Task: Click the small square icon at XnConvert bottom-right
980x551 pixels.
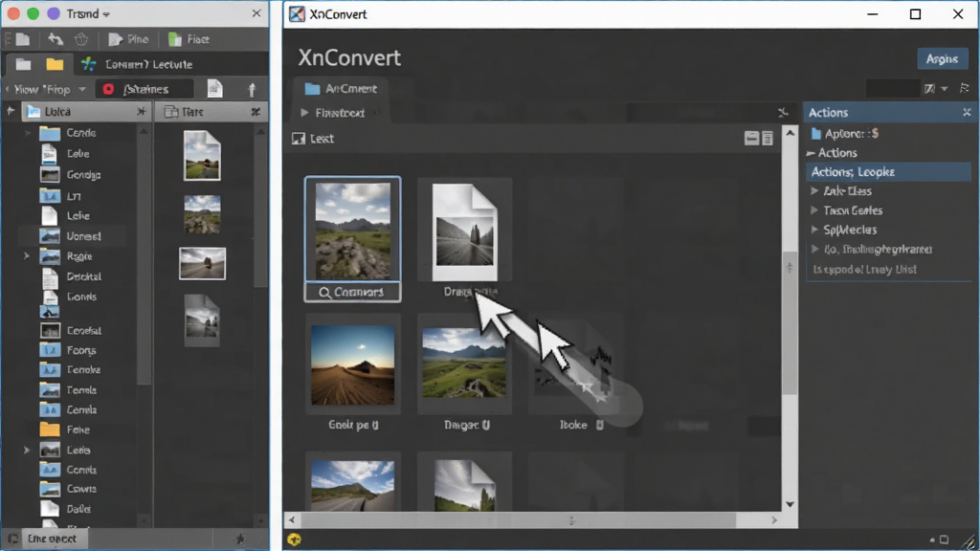Action: (945, 540)
